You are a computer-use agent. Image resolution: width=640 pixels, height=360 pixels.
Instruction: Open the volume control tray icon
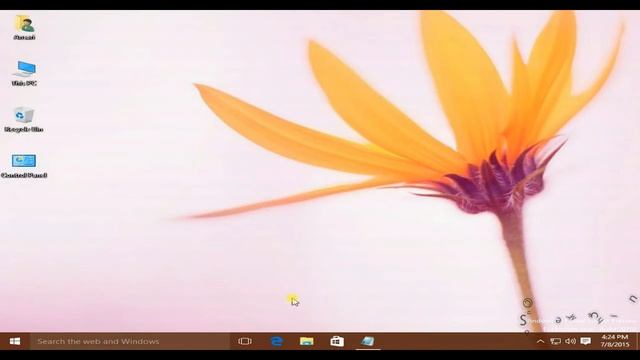570,341
